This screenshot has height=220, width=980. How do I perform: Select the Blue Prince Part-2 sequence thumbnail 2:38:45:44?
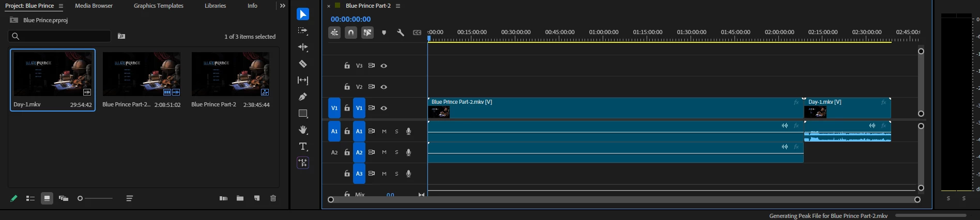231,74
